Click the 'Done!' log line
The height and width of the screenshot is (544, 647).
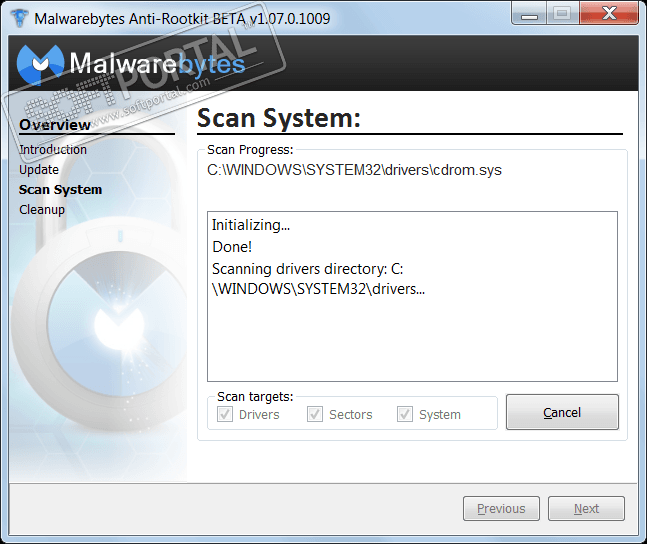click(232, 247)
